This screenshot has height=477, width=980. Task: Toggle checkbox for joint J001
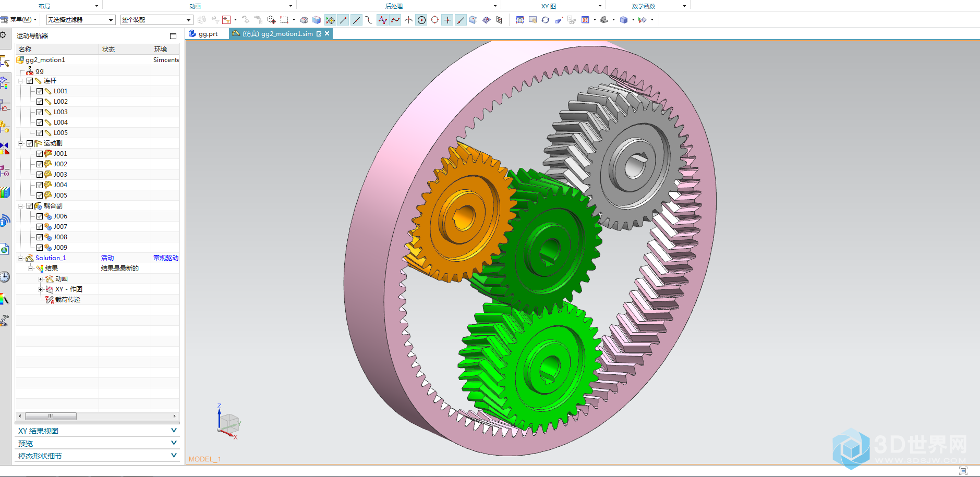pyautogui.click(x=40, y=154)
